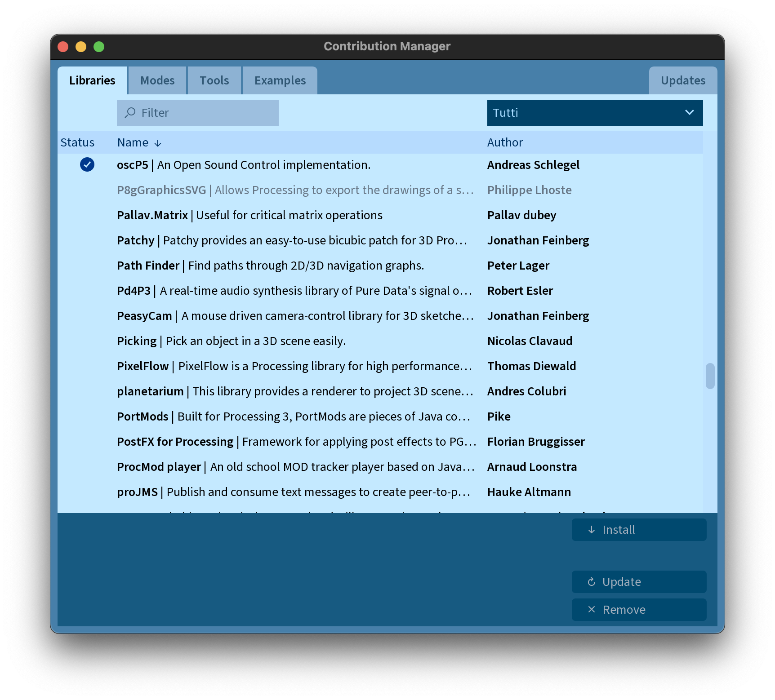Click the down-arrow icon on the Install button
Viewport: 775px width, 700px height.
[592, 530]
